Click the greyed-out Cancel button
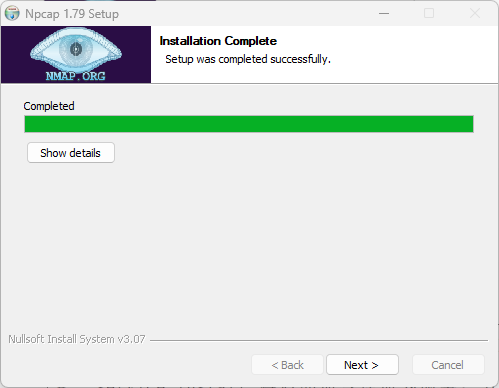 (x=448, y=365)
